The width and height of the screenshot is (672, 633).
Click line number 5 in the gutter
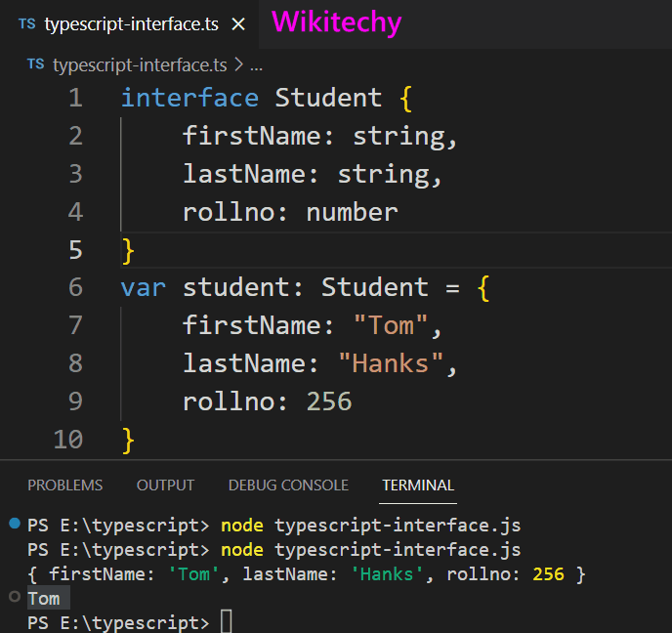[75, 250]
